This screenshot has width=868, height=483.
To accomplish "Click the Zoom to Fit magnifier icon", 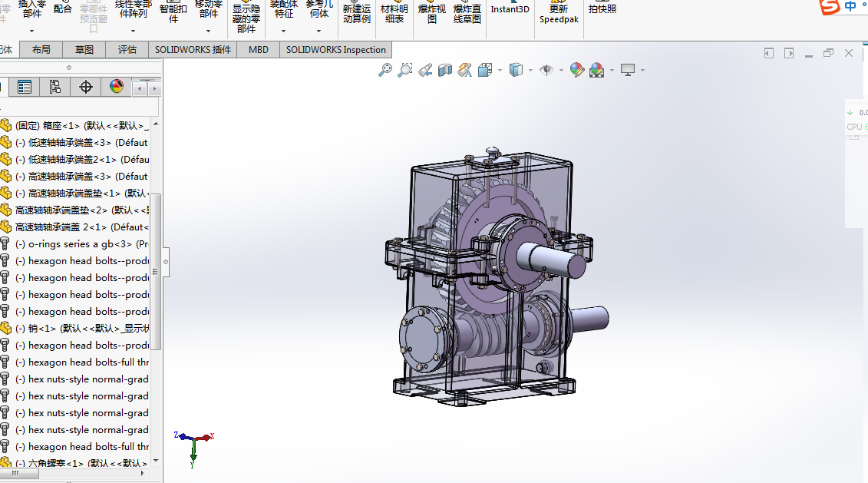I will click(x=385, y=70).
